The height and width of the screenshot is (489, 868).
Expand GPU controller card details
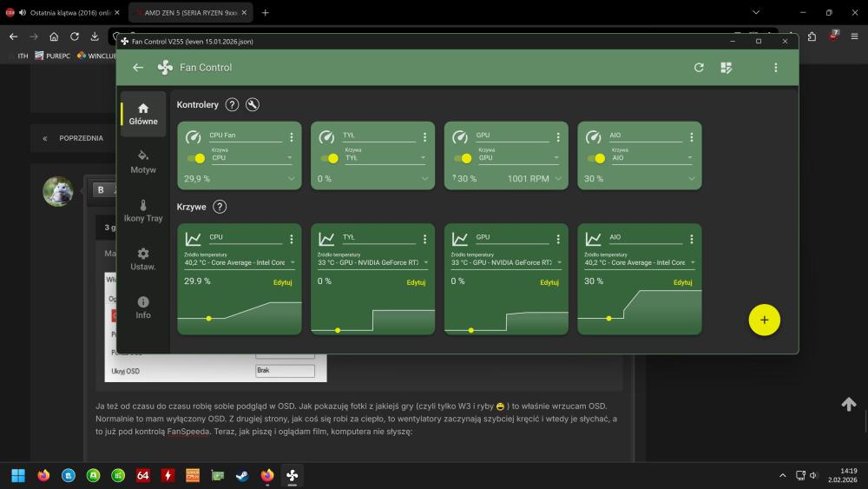tap(558, 179)
